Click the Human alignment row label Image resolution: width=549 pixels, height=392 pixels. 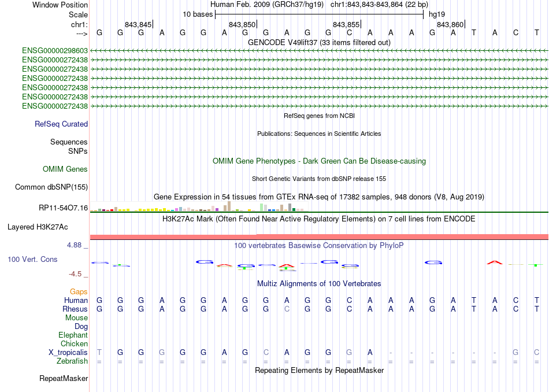click(76, 300)
